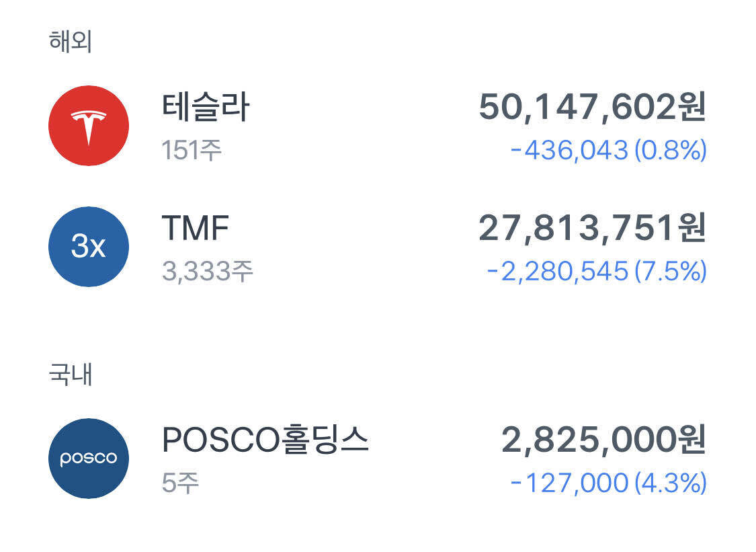This screenshot has height=552, width=756.
Task: Click TMF's 27,813,751원 valuation
Action: click(x=592, y=229)
